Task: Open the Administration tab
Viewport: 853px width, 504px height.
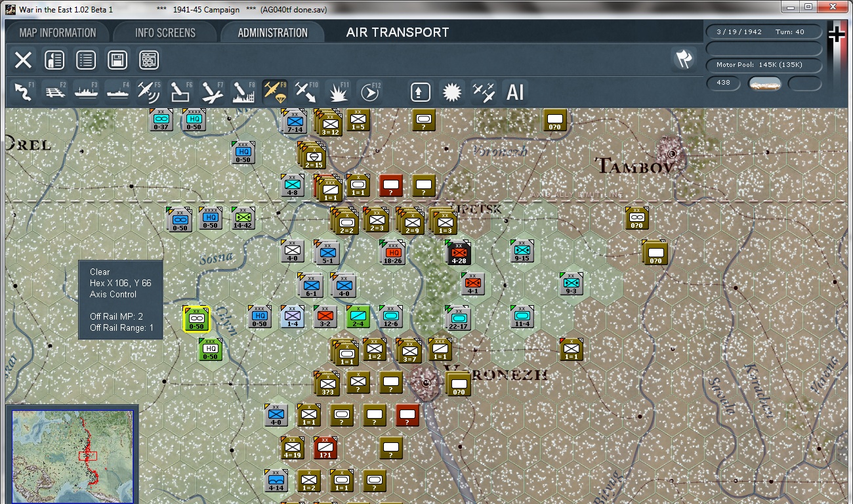Action: pyautogui.click(x=272, y=33)
